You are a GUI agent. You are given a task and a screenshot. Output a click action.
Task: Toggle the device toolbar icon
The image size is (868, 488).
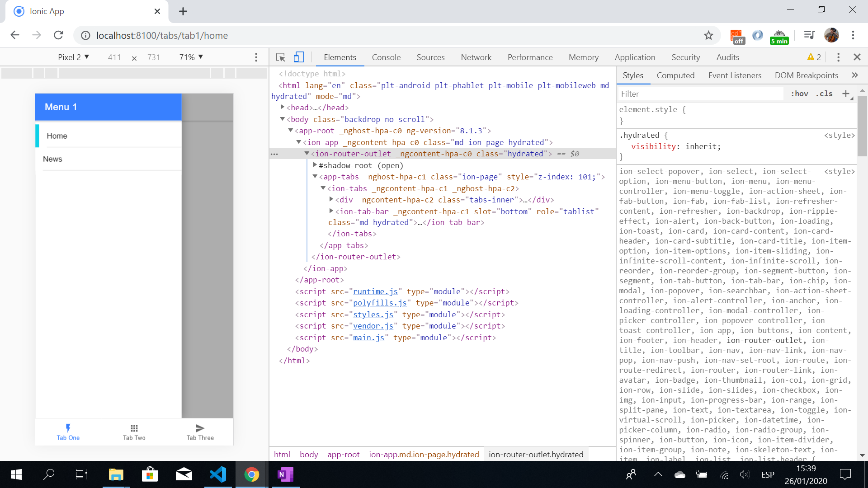[x=298, y=57]
